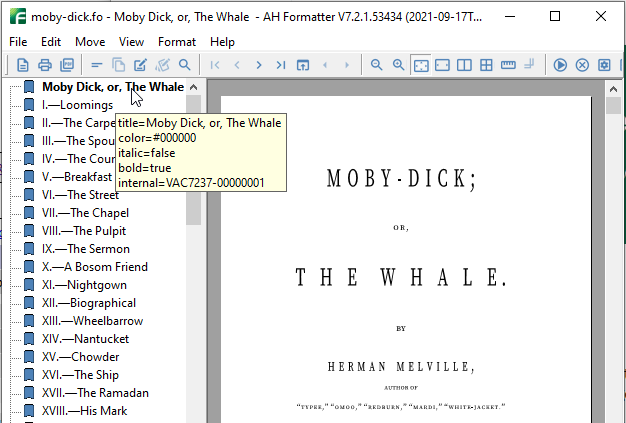The image size is (626, 423).
Task: Select the Moby Dick, or, The Whale bookmark
Action: (113, 87)
